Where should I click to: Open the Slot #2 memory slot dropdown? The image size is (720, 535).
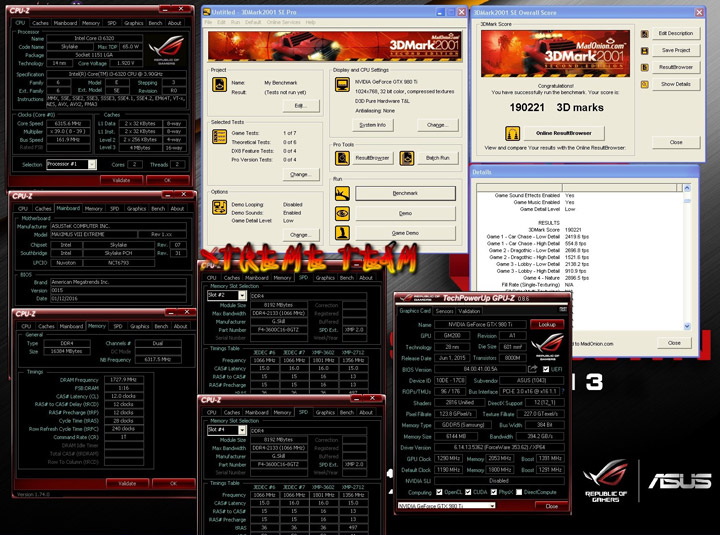tap(242, 295)
